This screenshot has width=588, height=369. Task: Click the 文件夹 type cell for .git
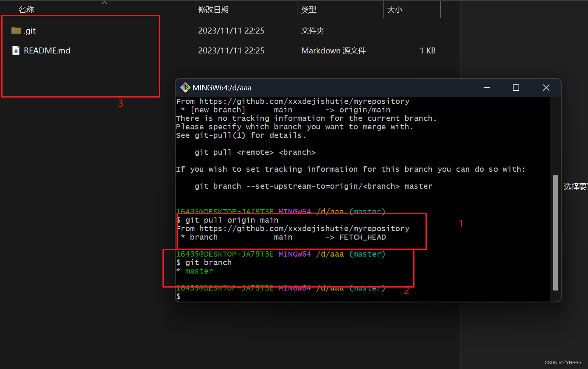[313, 31]
